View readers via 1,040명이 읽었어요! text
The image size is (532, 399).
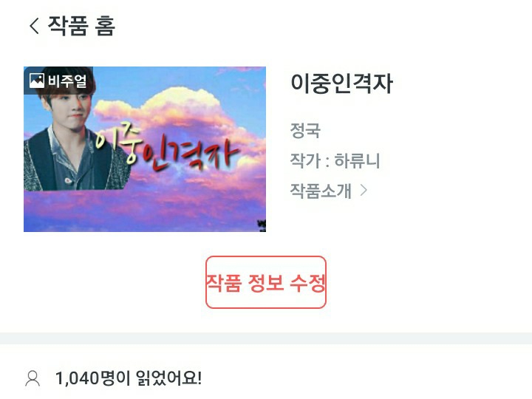click(x=129, y=378)
